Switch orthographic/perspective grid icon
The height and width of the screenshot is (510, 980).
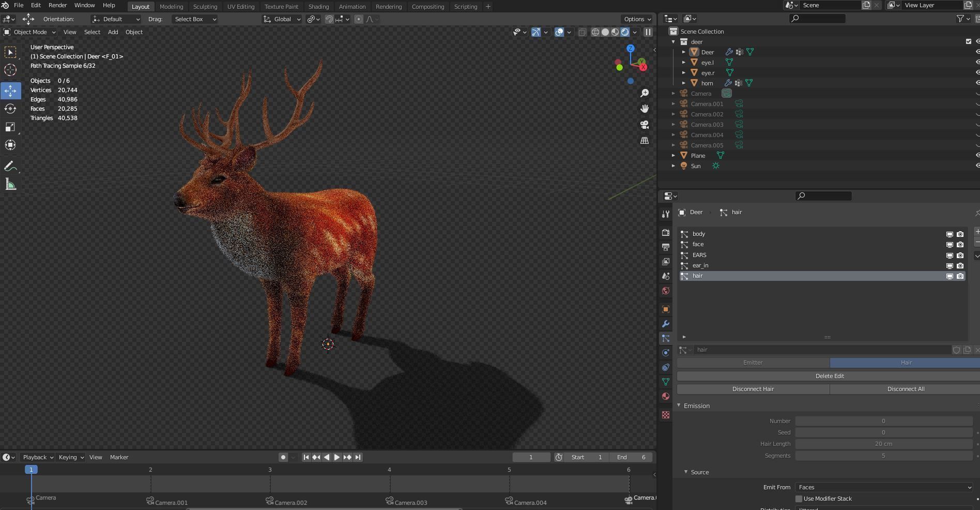645,141
